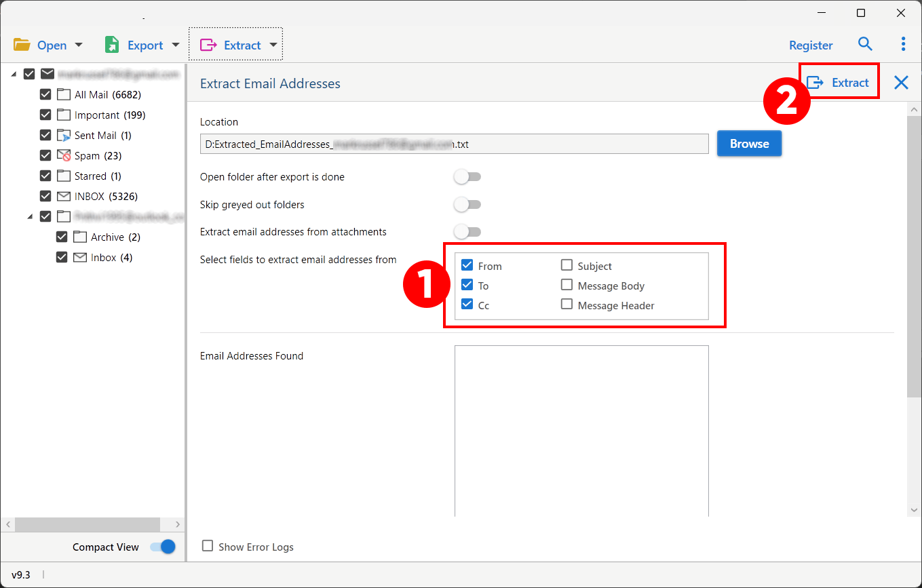922x588 pixels.
Task: Expand the Open dropdown arrow
Action: pyautogui.click(x=78, y=45)
